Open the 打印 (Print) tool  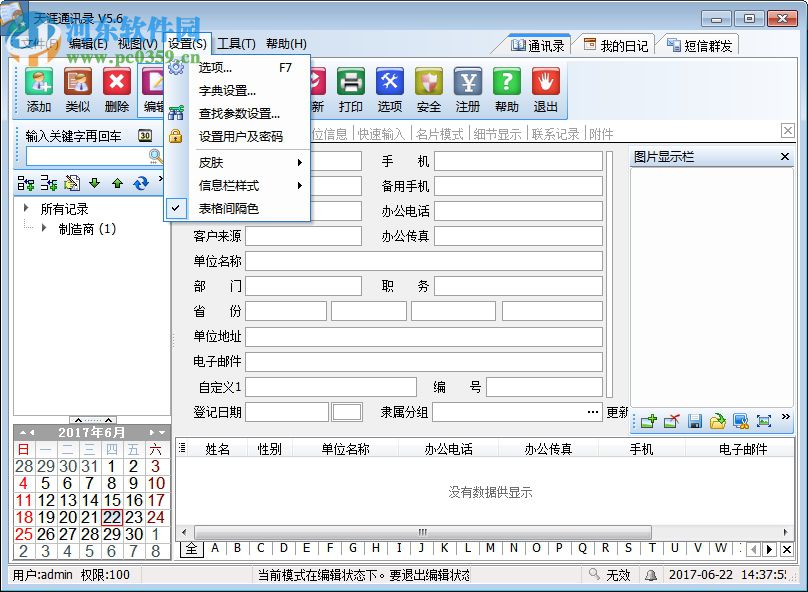pyautogui.click(x=350, y=90)
